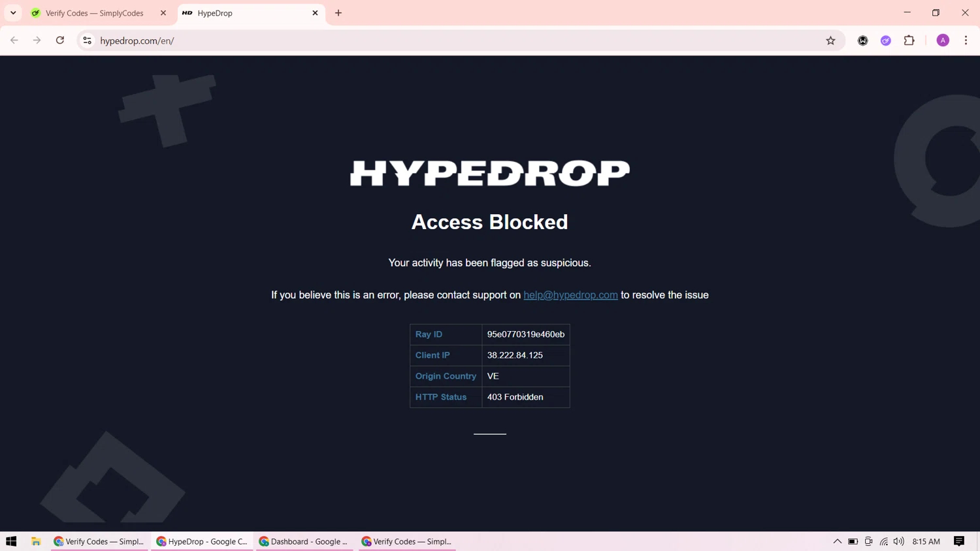980x551 pixels.
Task: Open Chrome three-dot menu
Action: 966,40
